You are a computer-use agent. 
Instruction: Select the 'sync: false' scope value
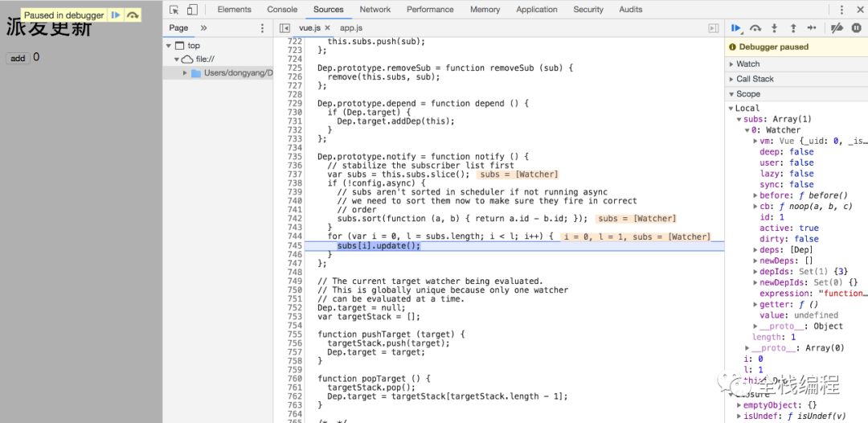(x=787, y=184)
